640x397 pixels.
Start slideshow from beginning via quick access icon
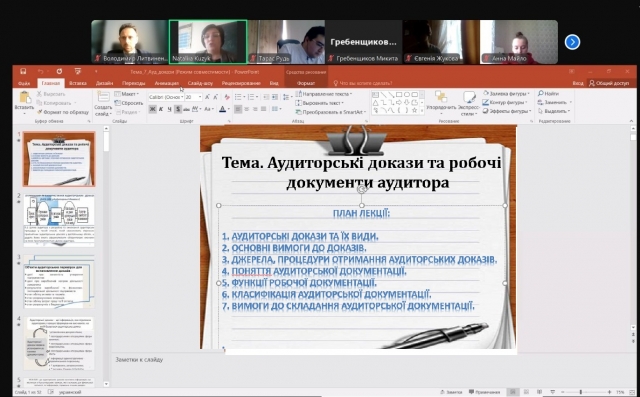[78, 71]
